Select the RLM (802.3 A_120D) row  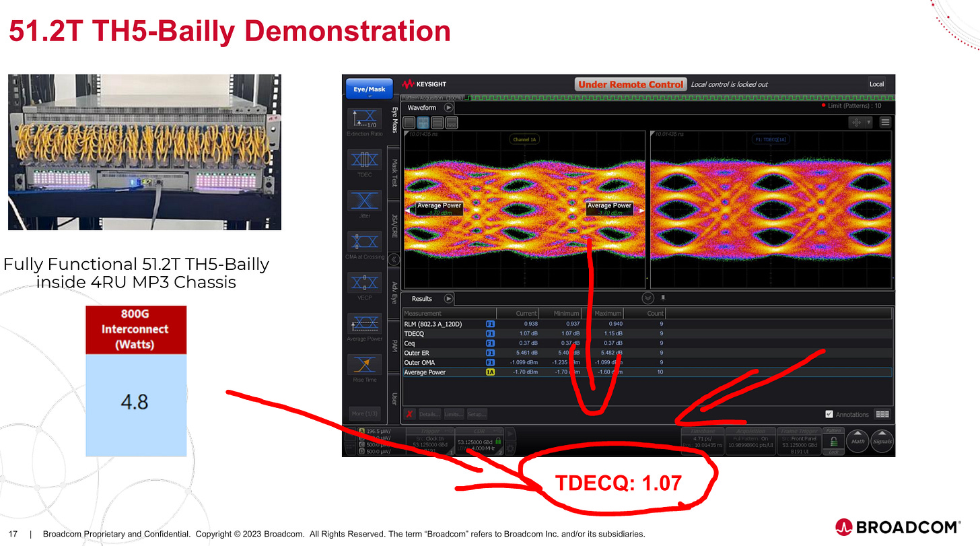647,324
